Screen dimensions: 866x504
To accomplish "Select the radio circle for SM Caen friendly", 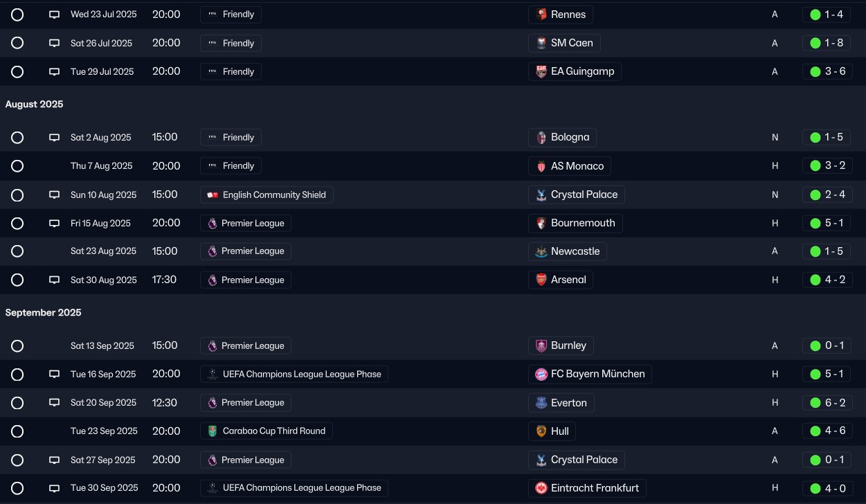I will pyautogui.click(x=17, y=43).
